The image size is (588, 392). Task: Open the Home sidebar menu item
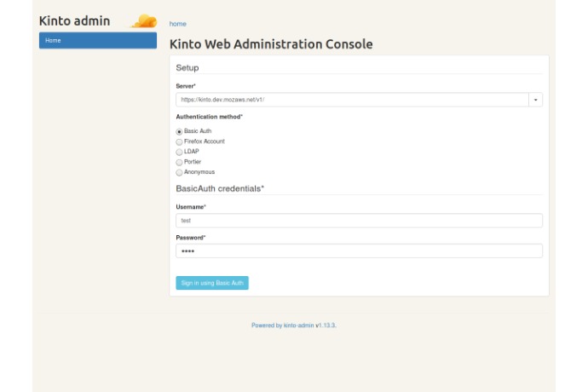tap(98, 41)
